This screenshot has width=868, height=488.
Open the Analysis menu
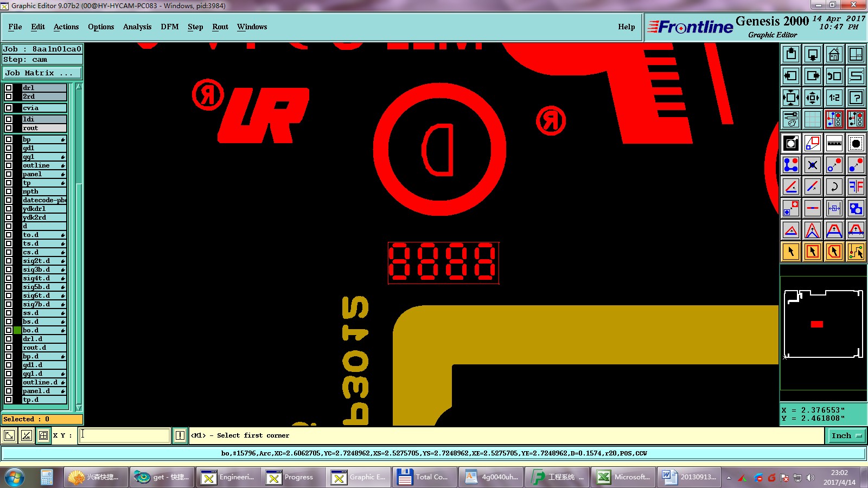click(x=137, y=27)
